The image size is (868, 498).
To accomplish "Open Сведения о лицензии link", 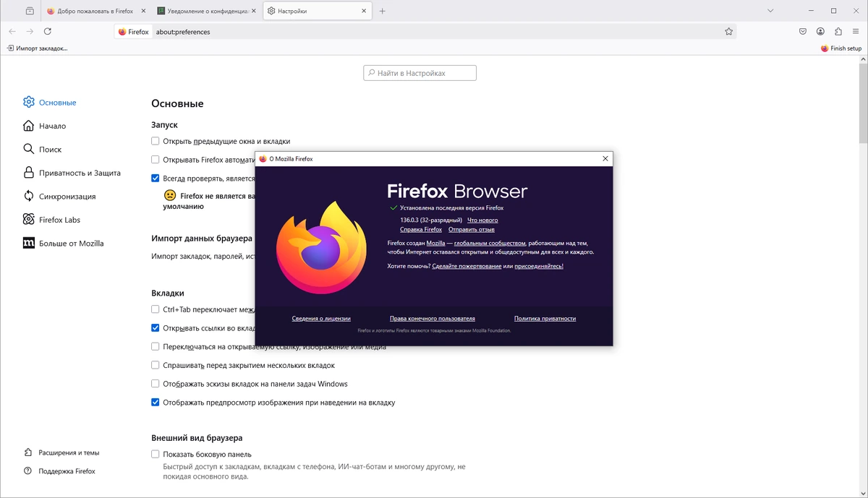I will [321, 318].
